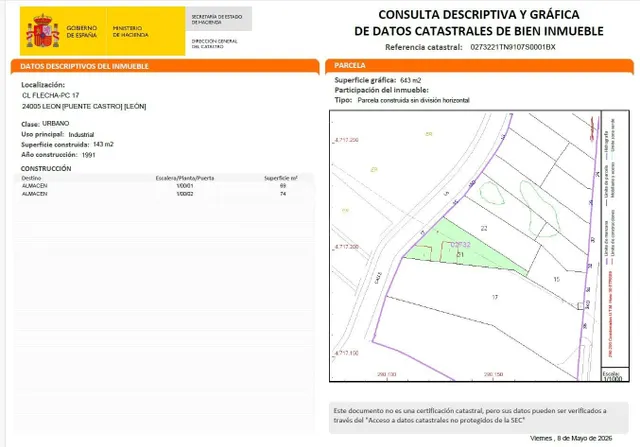The image size is (640, 447).
Task: Click the 'Destino' column header
Action: 31,178
